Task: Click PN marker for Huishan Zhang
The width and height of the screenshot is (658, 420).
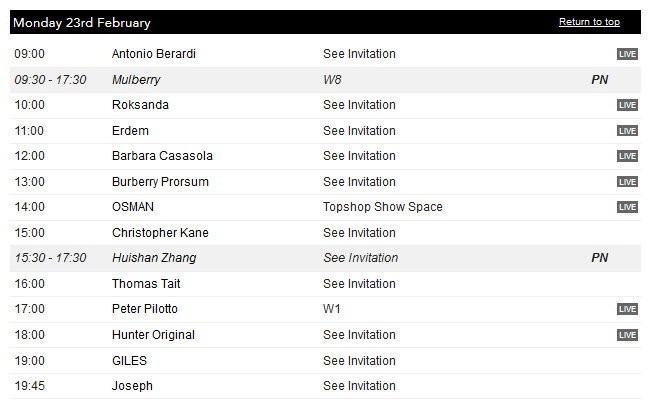Action: coord(600,258)
